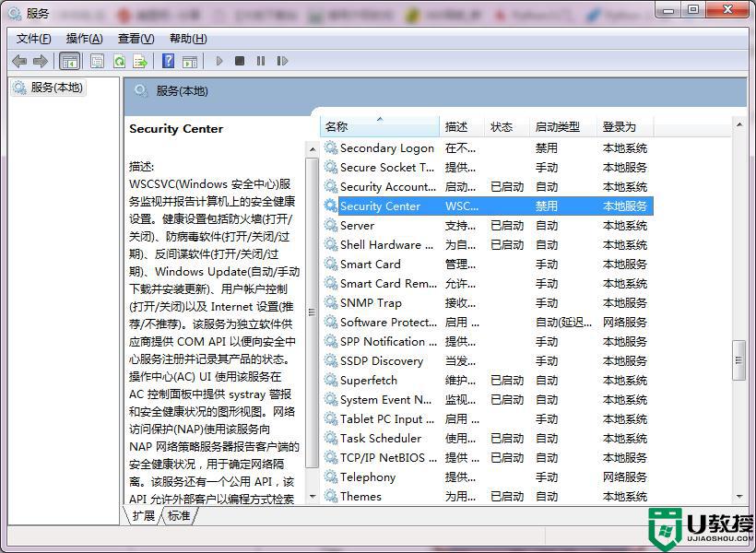The height and width of the screenshot is (553, 756).
Task: Click the Forward arrow in the toolbar
Action: (x=41, y=61)
